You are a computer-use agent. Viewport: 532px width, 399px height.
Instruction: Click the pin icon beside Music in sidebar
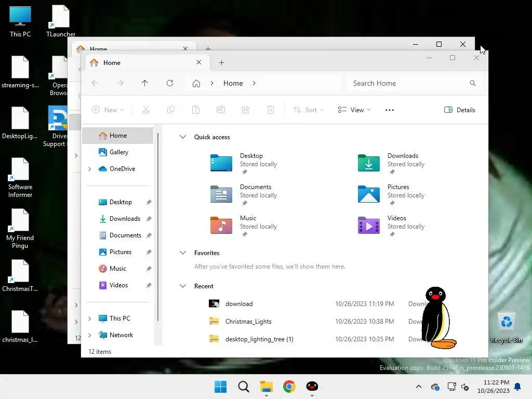click(149, 269)
